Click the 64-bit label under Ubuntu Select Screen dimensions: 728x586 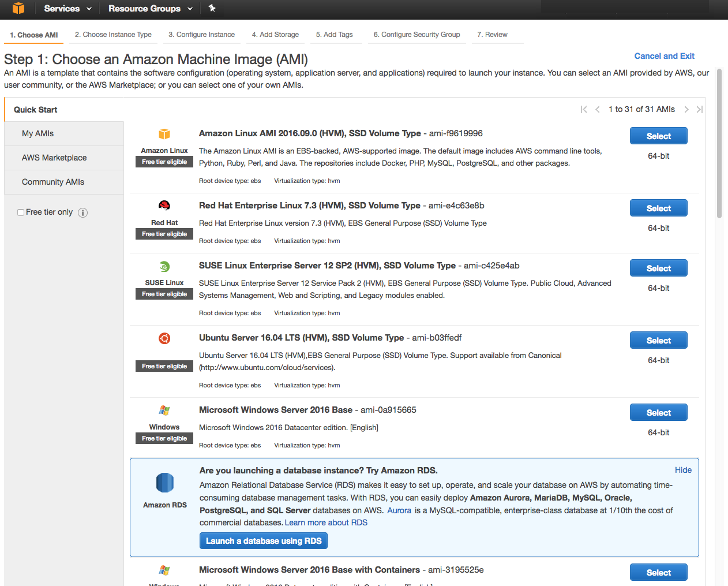[x=658, y=360]
